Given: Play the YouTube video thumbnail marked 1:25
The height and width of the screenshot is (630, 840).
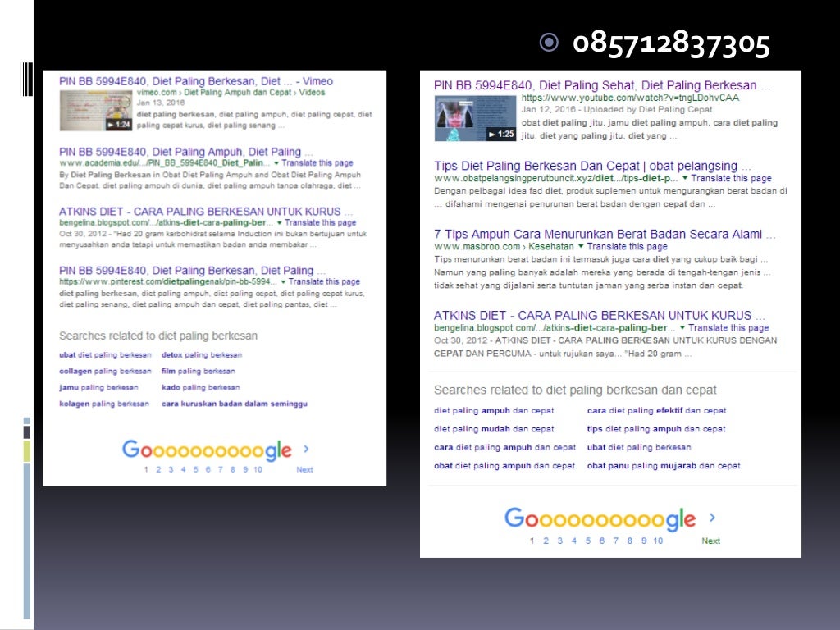Looking at the screenshot, I should click(475, 118).
